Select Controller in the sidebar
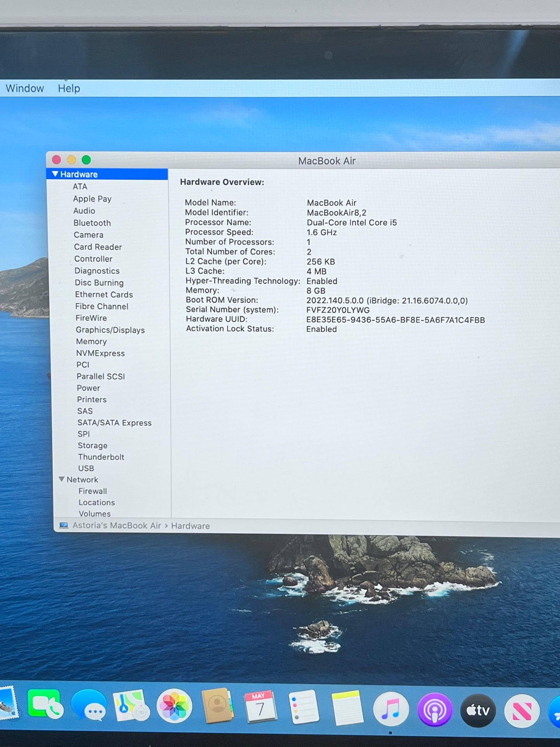 [93, 259]
